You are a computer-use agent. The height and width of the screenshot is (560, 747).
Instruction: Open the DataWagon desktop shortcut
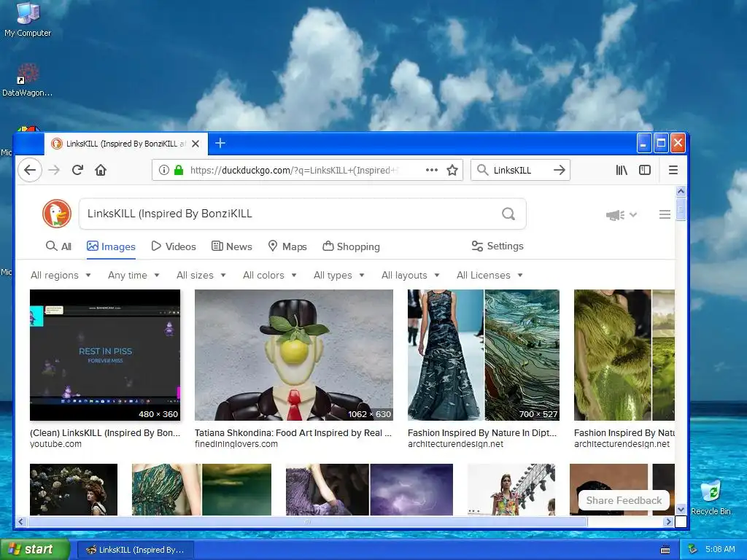pos(28,80)
